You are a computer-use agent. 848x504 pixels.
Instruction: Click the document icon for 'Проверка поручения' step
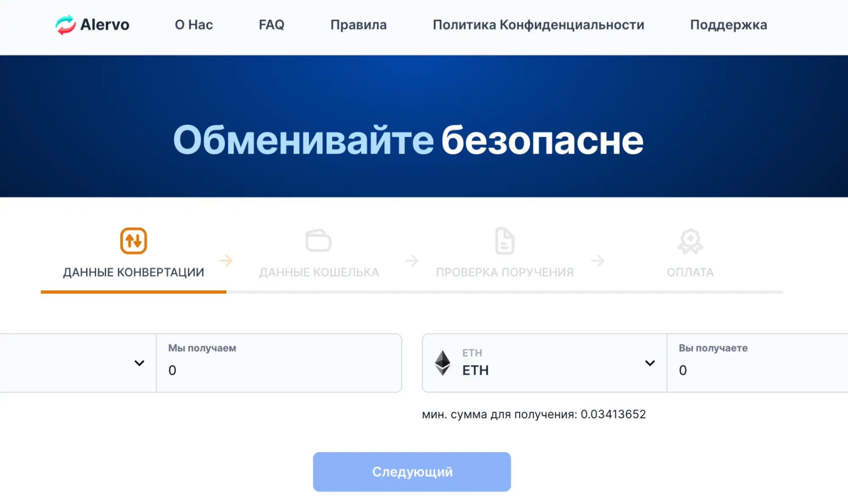[504, 241]
